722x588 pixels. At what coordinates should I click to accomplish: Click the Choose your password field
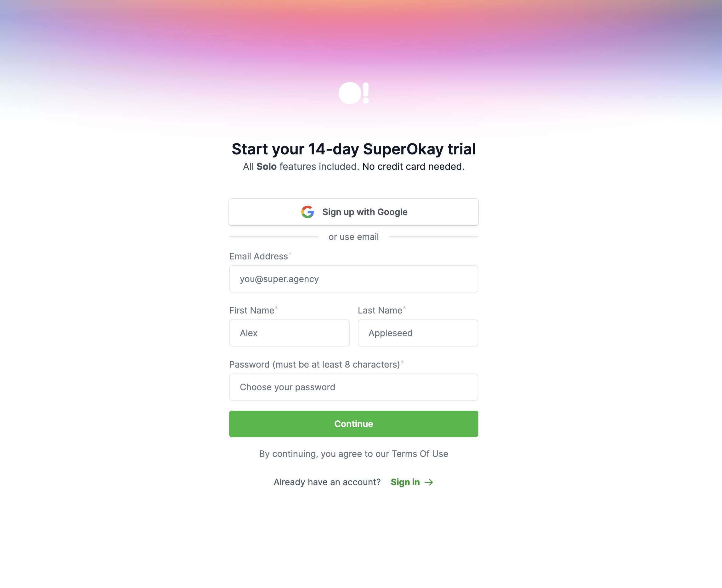click(353, 387)
